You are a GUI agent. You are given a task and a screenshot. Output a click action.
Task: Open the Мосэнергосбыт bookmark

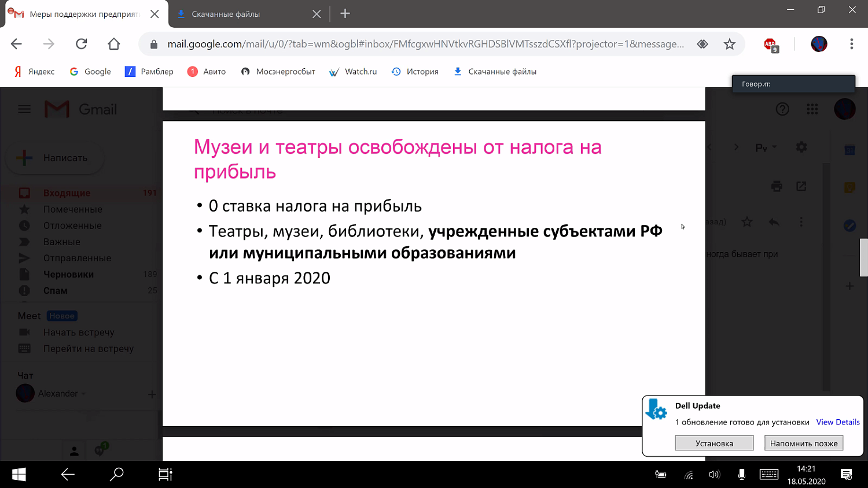tap(278, 72)
